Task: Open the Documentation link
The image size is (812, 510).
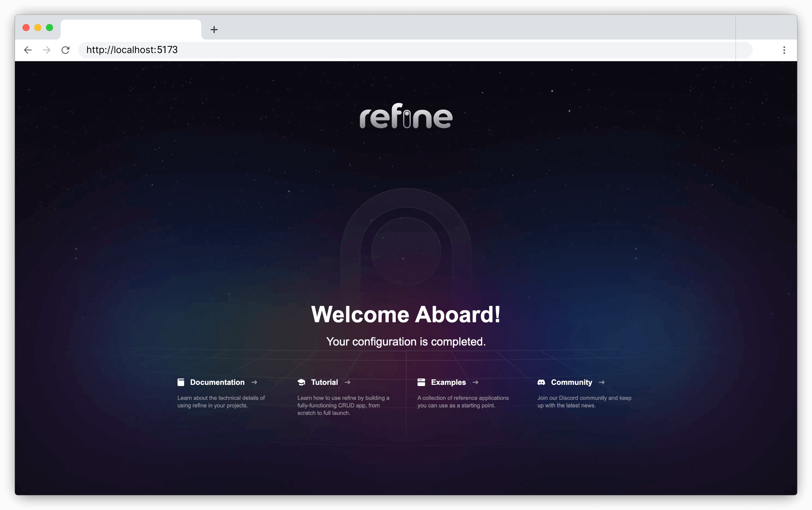Action: click(217, 382)
